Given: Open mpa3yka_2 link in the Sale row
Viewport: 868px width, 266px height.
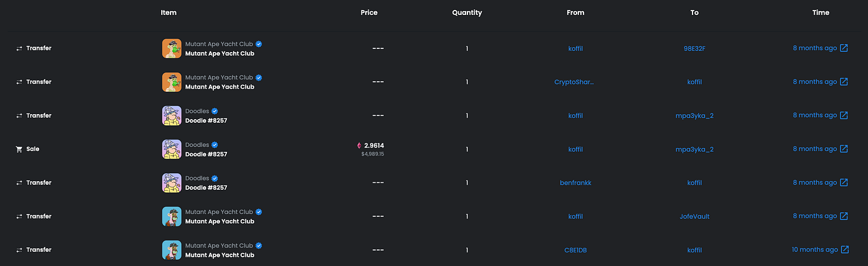Looking at the screenshot, I should [x=694, y=149].
